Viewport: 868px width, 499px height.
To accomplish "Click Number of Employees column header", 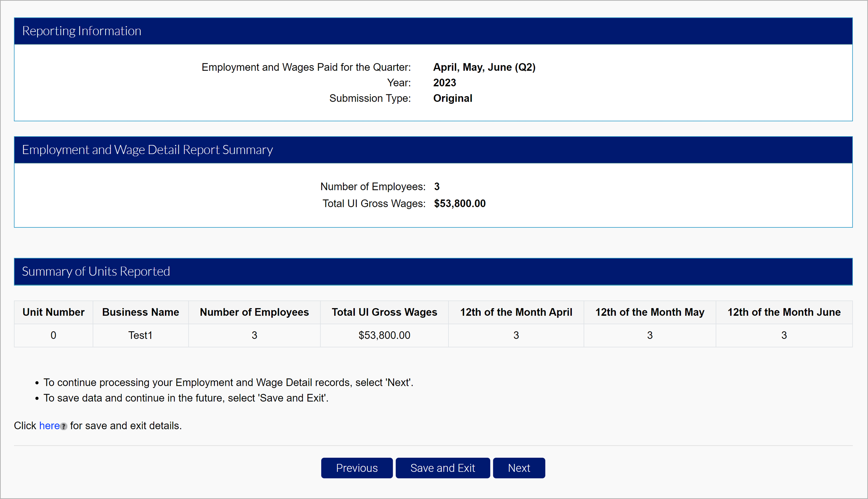I will point(254,312).
